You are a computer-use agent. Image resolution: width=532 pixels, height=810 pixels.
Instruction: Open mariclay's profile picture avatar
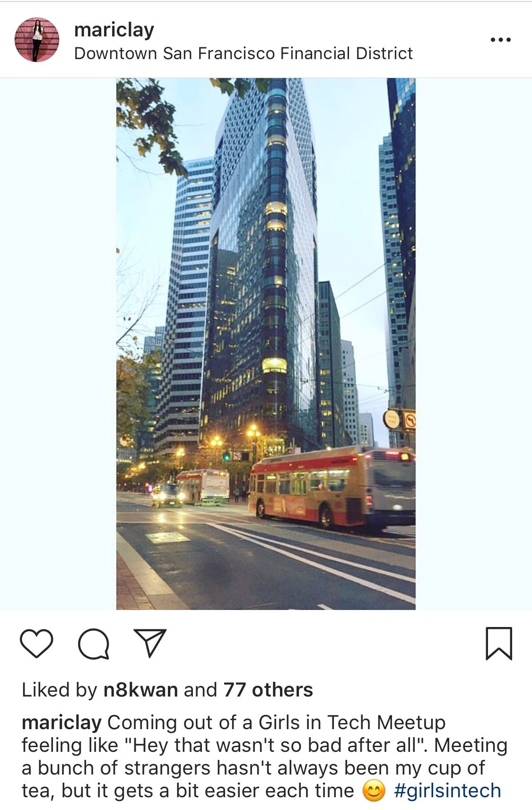click(37, 40)
